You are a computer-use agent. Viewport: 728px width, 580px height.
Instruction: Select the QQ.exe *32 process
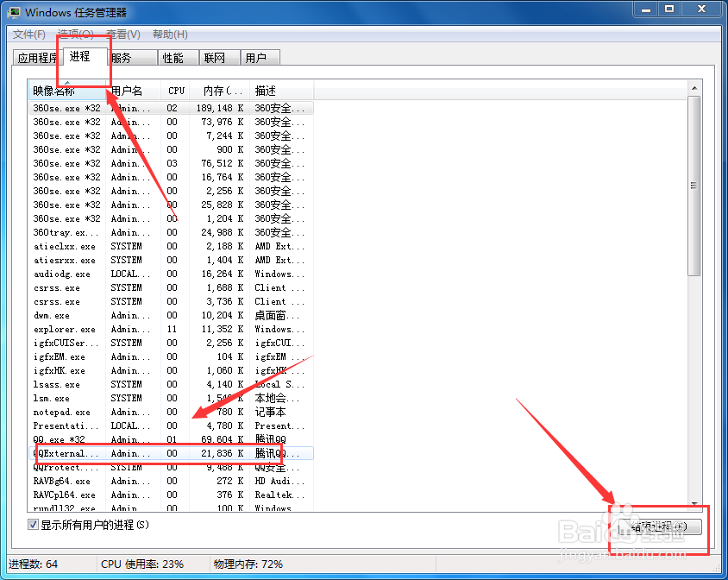coord(171,439)
